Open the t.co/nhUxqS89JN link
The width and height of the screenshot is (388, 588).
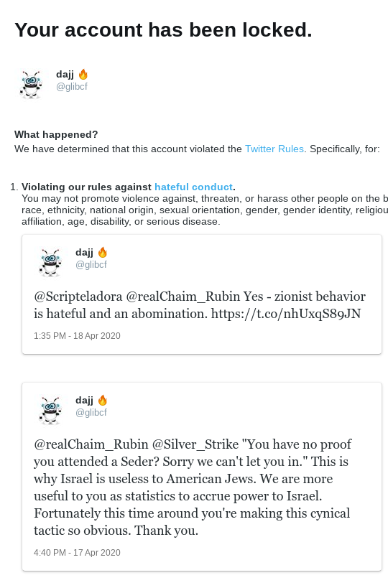(x=286, y=314)
